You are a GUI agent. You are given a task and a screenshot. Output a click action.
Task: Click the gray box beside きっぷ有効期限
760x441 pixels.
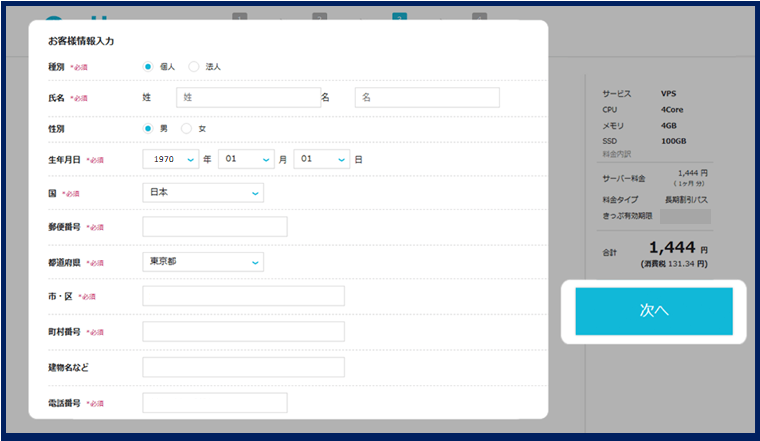pyautogui.click(x=685, y=216)
